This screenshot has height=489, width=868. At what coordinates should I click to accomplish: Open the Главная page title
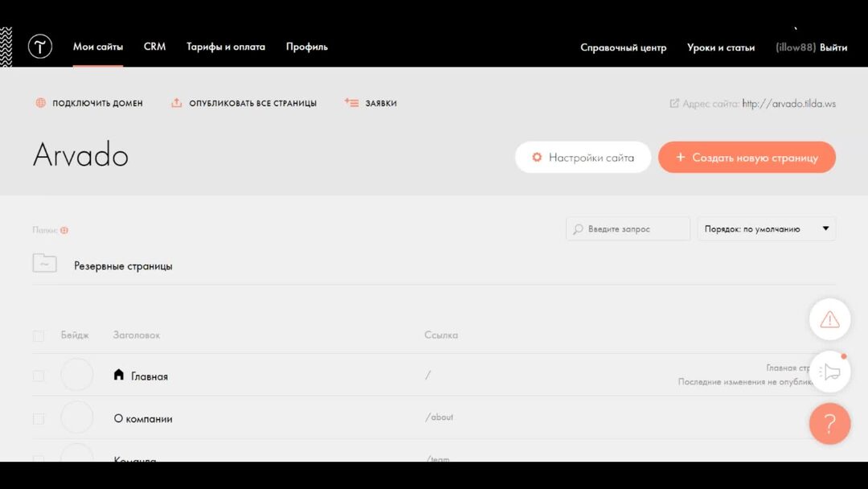[149, 376]
